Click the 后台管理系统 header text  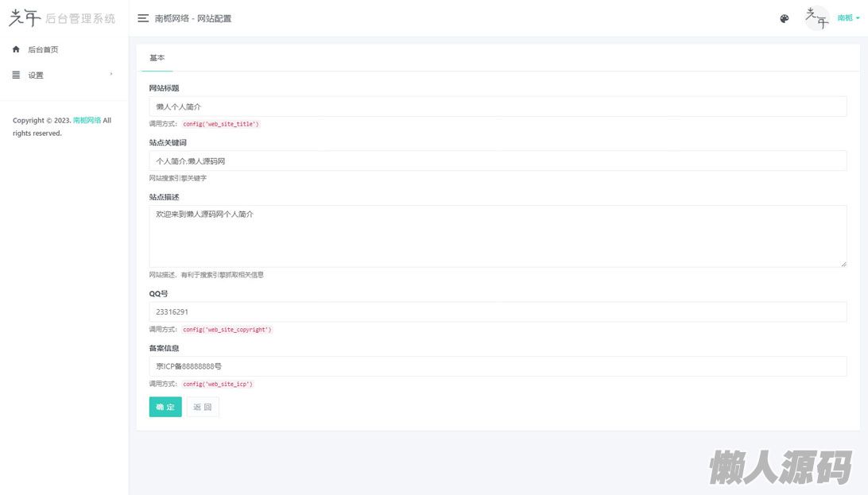[x=80, y=18]
